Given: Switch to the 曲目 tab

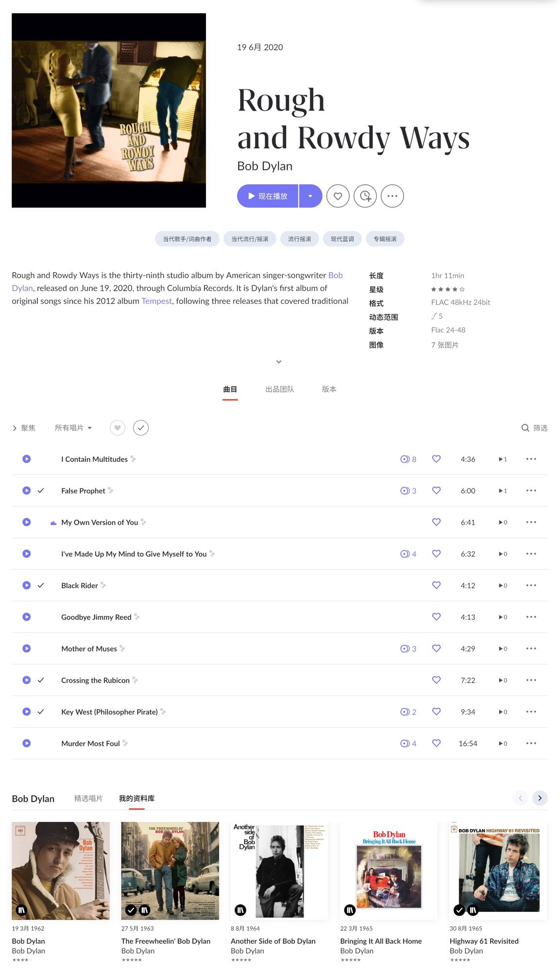Looking at the screenshot, I should 230,389.
